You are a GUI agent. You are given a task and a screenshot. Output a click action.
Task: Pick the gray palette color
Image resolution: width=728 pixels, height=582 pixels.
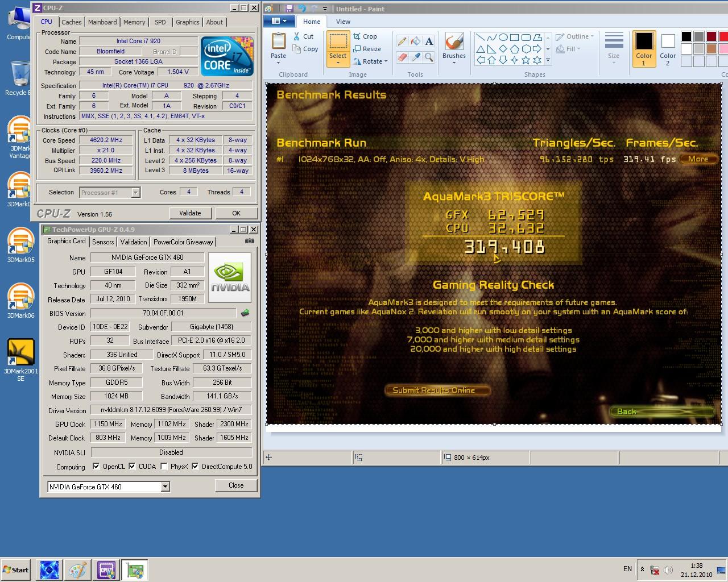click(x=699, y=36)
